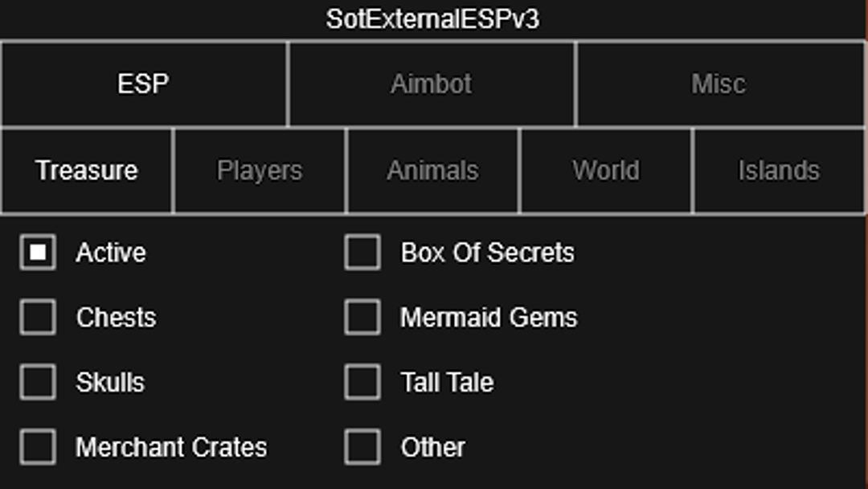Tick the Tall Tale checkbox
This screenshot has height=489, width=868.
click(x=362, y=382)
